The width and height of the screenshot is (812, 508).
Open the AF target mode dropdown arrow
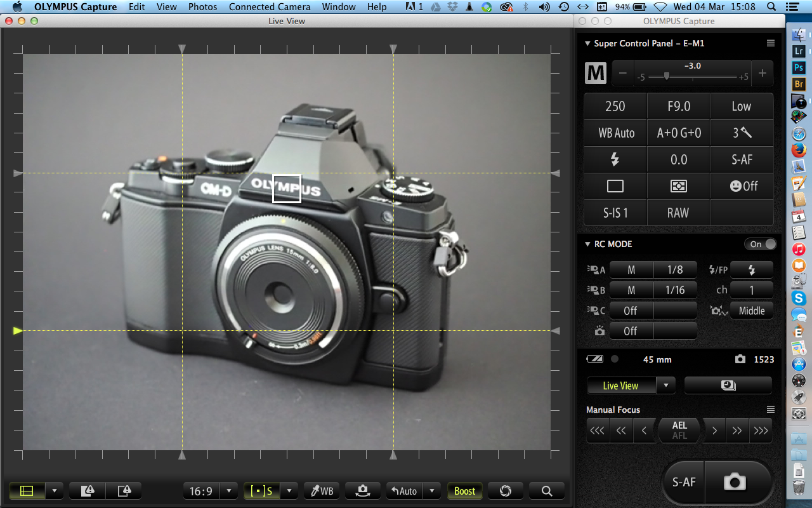point(289,491)
